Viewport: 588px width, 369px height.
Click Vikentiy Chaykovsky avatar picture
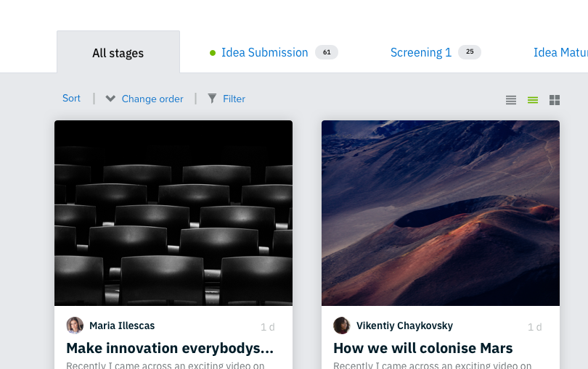point(342,326)
